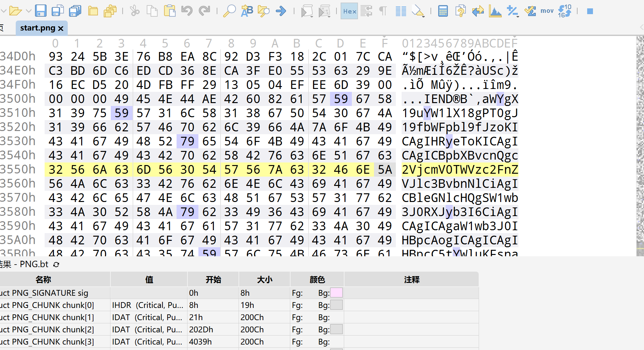The width and height of the screenshot is (644, 350).
Task: Open the Calculator tool
Action: [x=443, y=11]
